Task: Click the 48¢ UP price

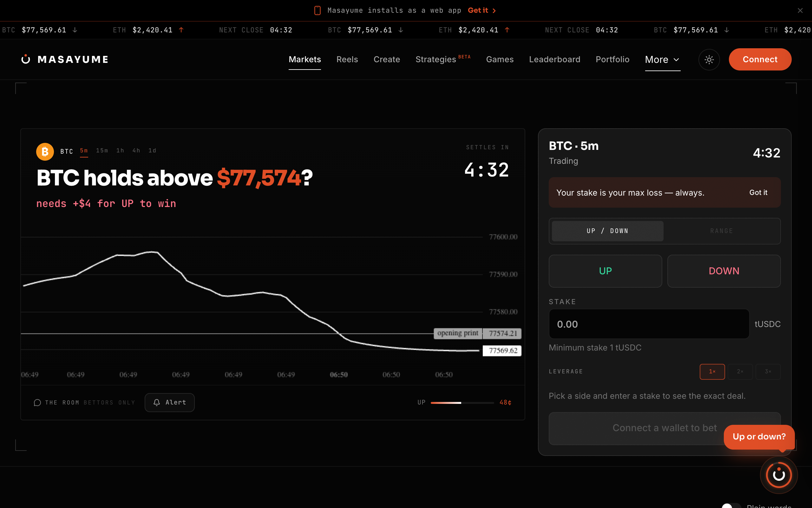Action: (x=505, y=403)
